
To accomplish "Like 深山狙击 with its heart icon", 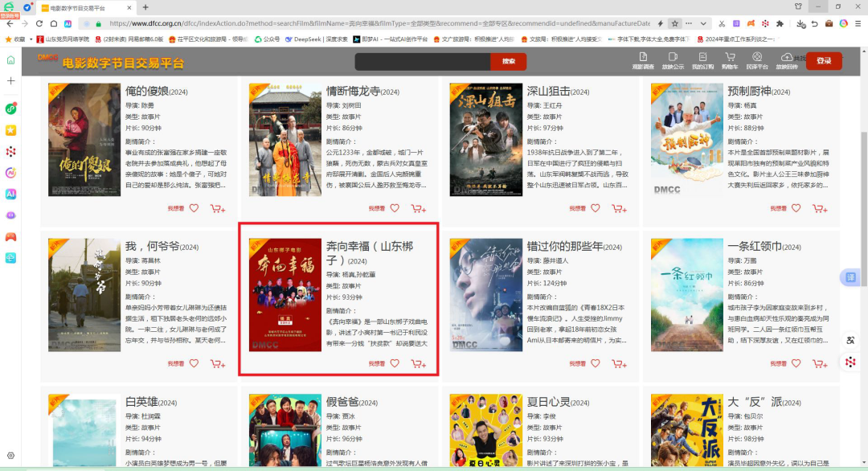I will tap(596, 208).
